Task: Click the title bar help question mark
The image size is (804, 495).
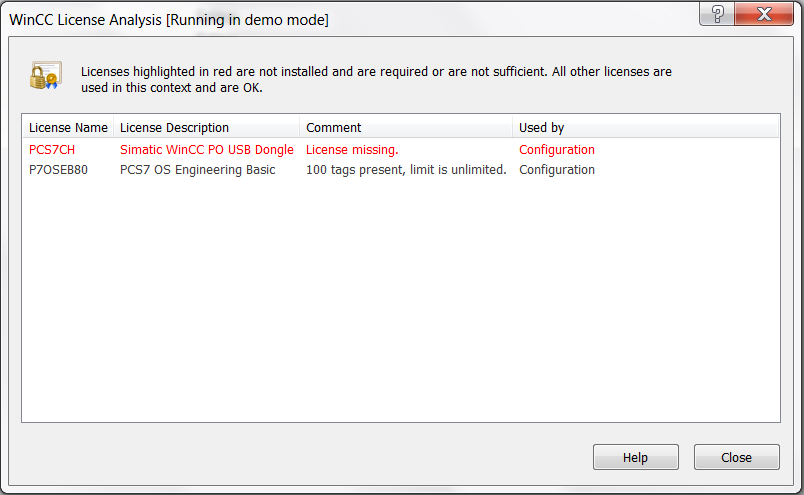Action: (x=717, y=14)
